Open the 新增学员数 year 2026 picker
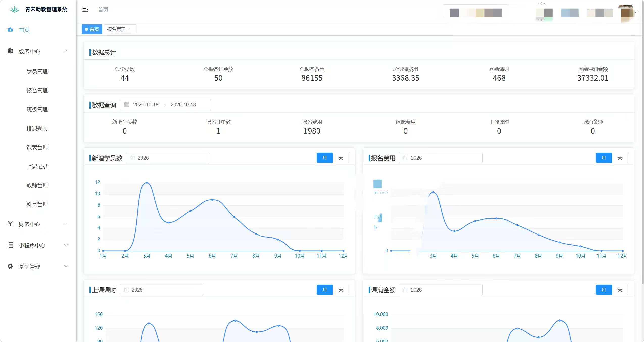Screen dimensions: 644x342 coord(168,158)
